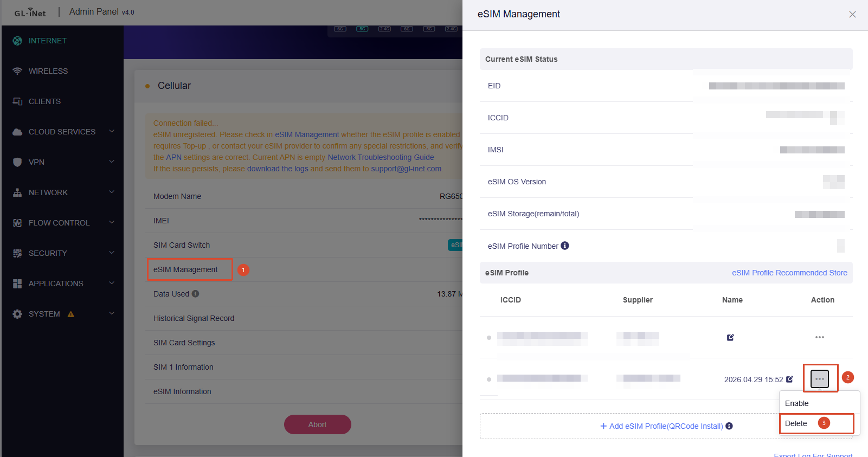This screenshot has height=457, width=868.
Task: Open the Network Troubleshooting Guide link
Action: click(x=381, y=157)
